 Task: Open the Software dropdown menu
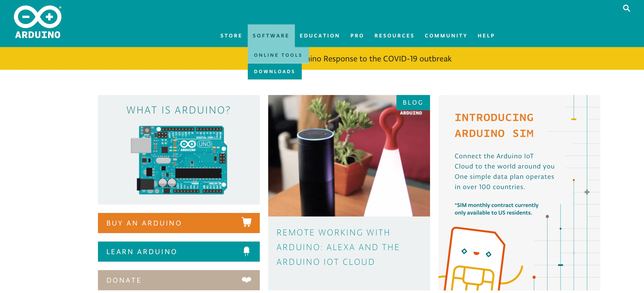(271, 36)
